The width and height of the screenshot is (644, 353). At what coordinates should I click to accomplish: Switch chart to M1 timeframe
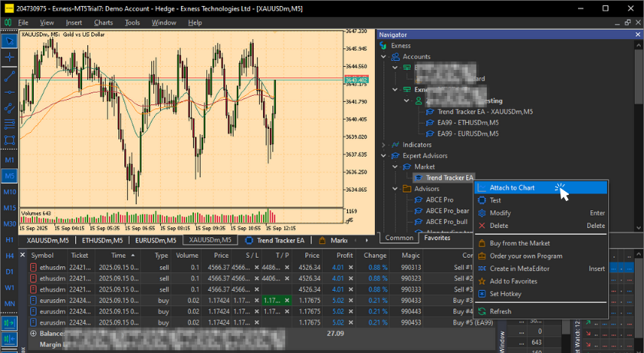pos(9,160)
